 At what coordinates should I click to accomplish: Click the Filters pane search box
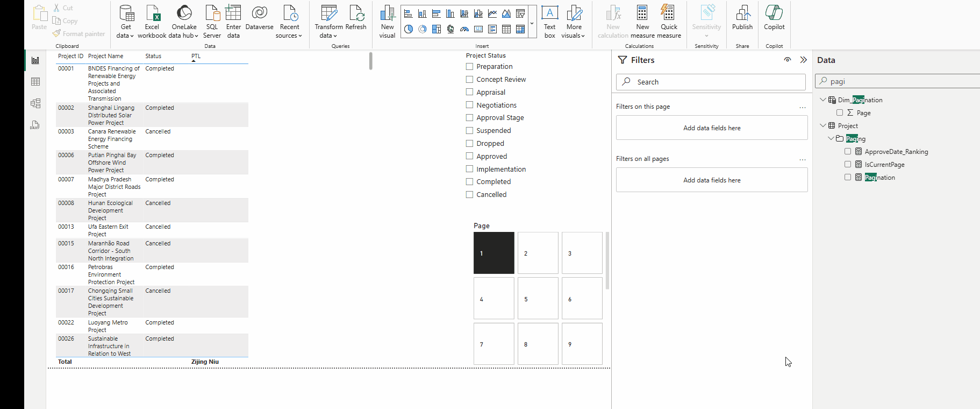(711, 82)
